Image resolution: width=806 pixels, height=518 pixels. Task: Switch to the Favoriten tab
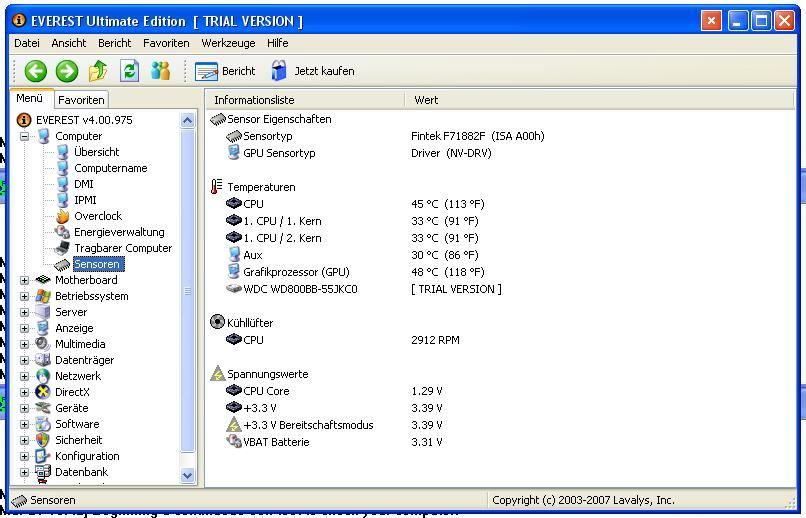pos(81,100)
